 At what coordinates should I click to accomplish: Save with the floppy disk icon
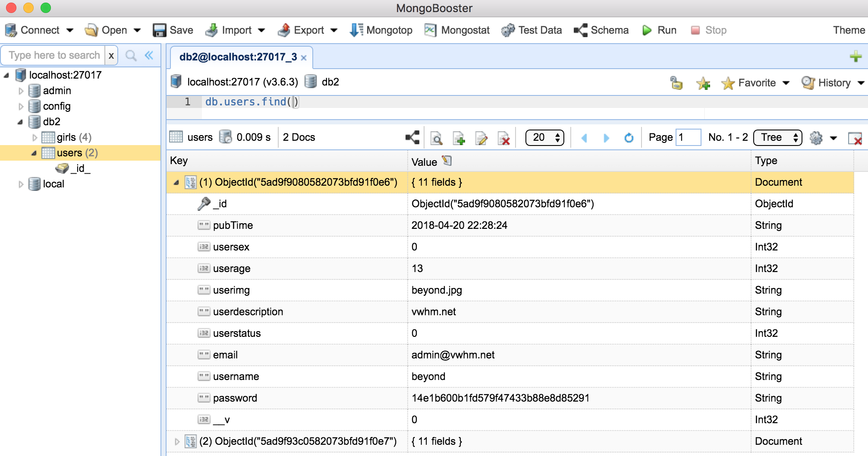pos(160,30)
